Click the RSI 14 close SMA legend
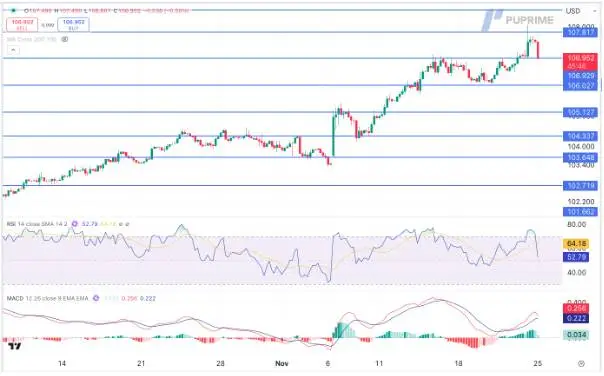 [37, 224]
